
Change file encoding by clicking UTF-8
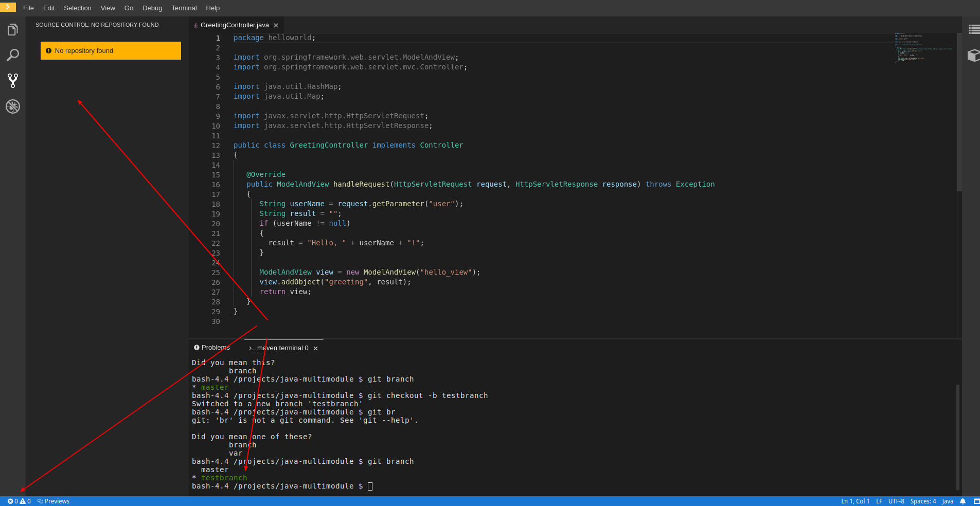[897, 501]
